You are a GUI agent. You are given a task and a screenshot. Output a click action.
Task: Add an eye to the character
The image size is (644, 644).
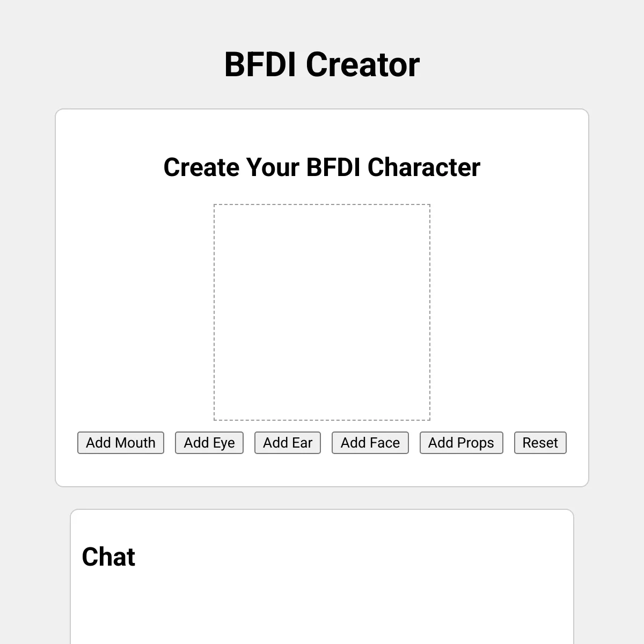(209, 443)
